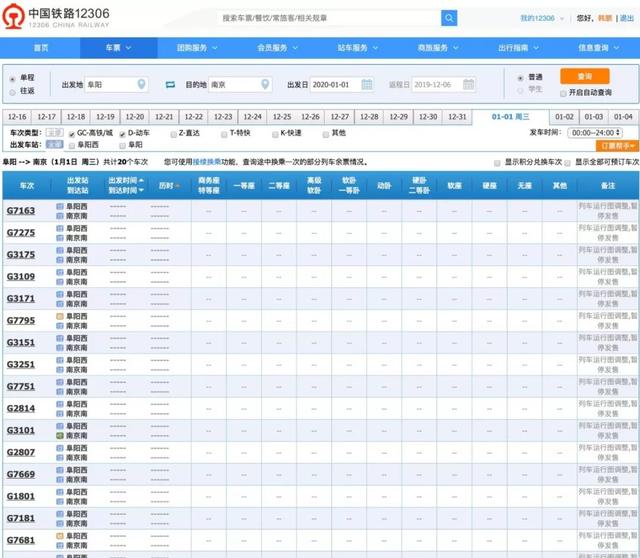Viewport: 640px width, 558px height.
Task: Click G2814 departure station icon
Action: tap(60, 404)
